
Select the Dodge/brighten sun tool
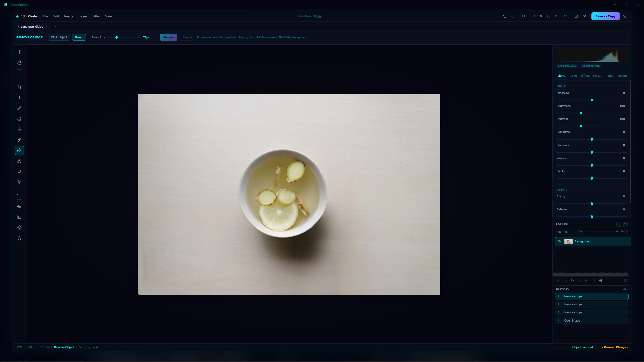[x=19, y=228]
